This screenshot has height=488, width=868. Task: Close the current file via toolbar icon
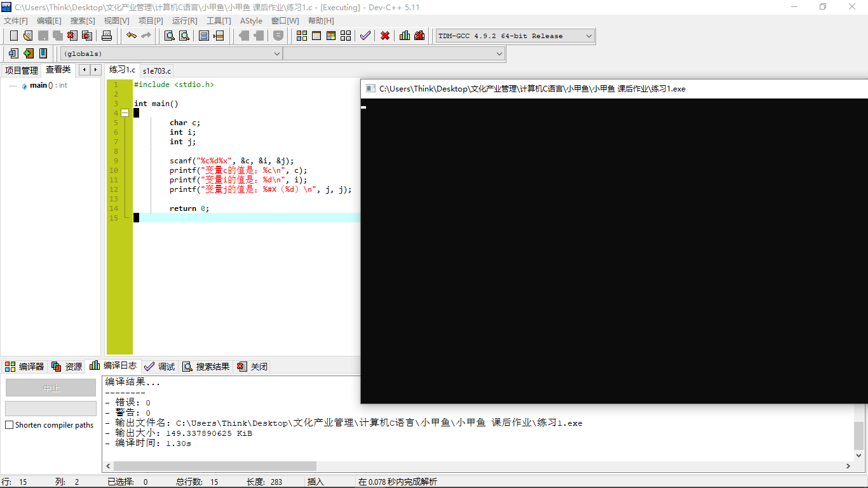(x=72, y=36)
